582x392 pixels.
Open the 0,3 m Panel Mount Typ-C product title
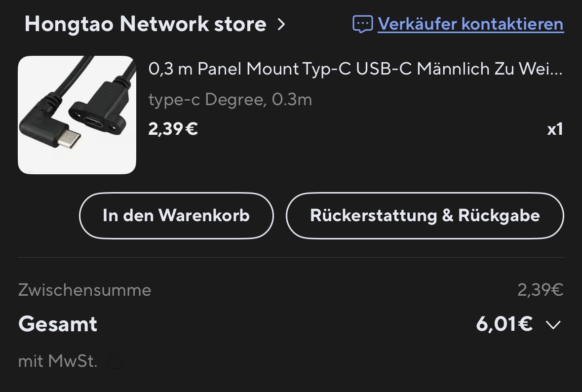[355, 69]
